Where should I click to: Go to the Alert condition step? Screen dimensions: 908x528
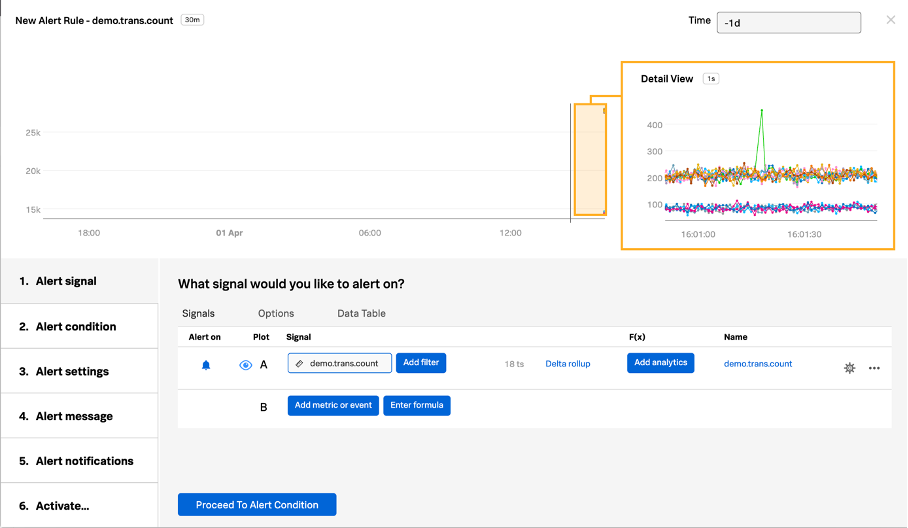coord(78,326)
